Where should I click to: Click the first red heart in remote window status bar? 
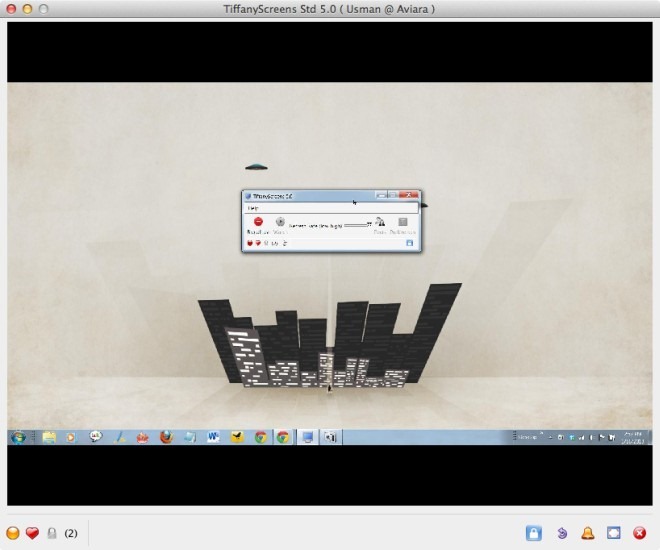click(x=250, y=243)
